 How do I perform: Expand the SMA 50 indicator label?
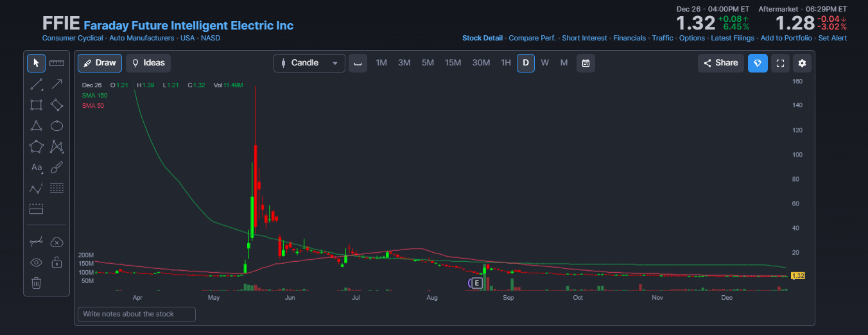[x=93, y=106]
